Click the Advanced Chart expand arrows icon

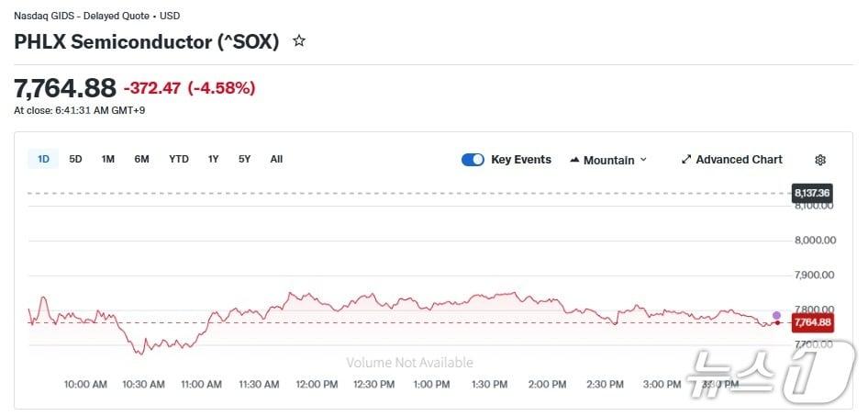pyautogui.click(x=686, y=160)
